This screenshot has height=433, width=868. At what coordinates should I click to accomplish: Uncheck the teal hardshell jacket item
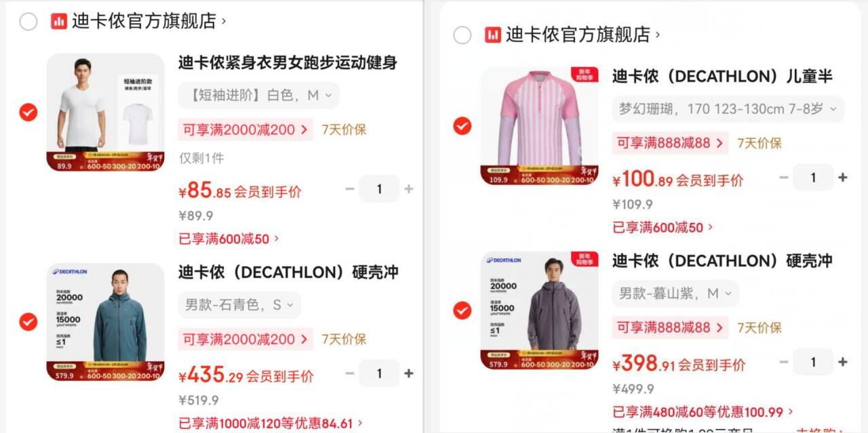click(x=28, y=322)
